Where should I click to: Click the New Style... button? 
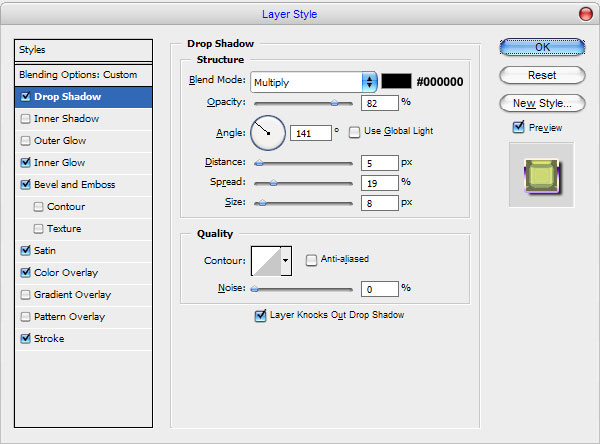tap(542, 103)
